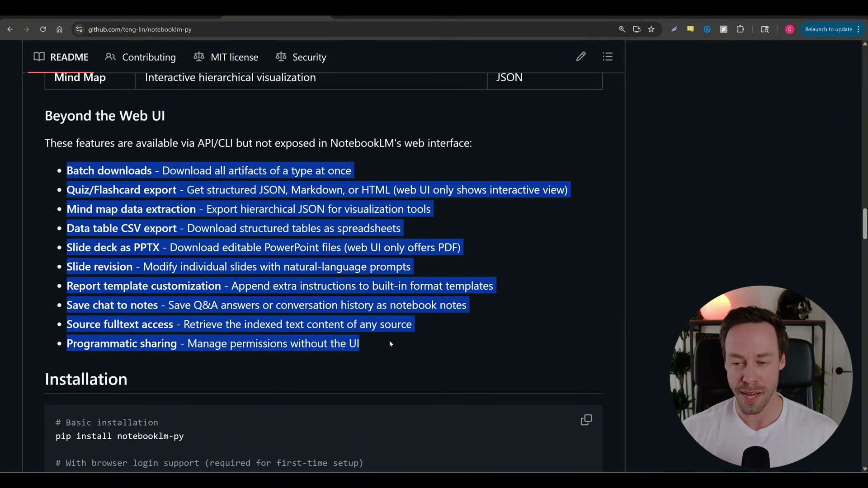Open the blue circular C extension

pyautogui.click(x=707, y=29)
